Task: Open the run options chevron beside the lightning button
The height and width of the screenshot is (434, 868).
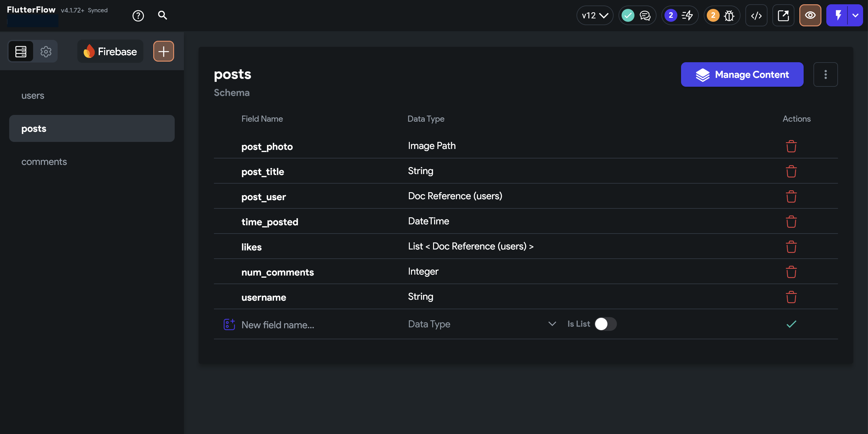Action: [x=855, y=15]
